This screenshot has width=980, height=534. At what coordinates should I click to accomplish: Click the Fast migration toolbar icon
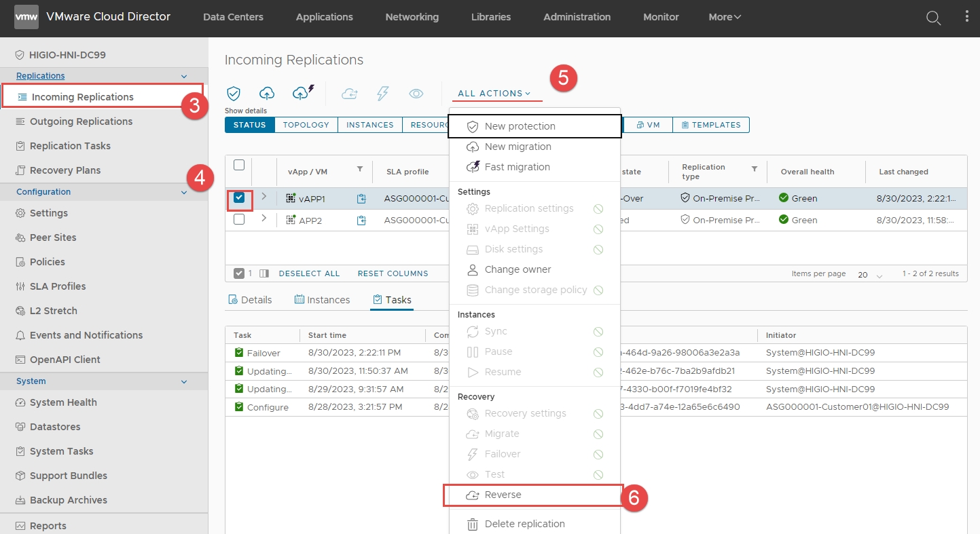pos(303,93)
